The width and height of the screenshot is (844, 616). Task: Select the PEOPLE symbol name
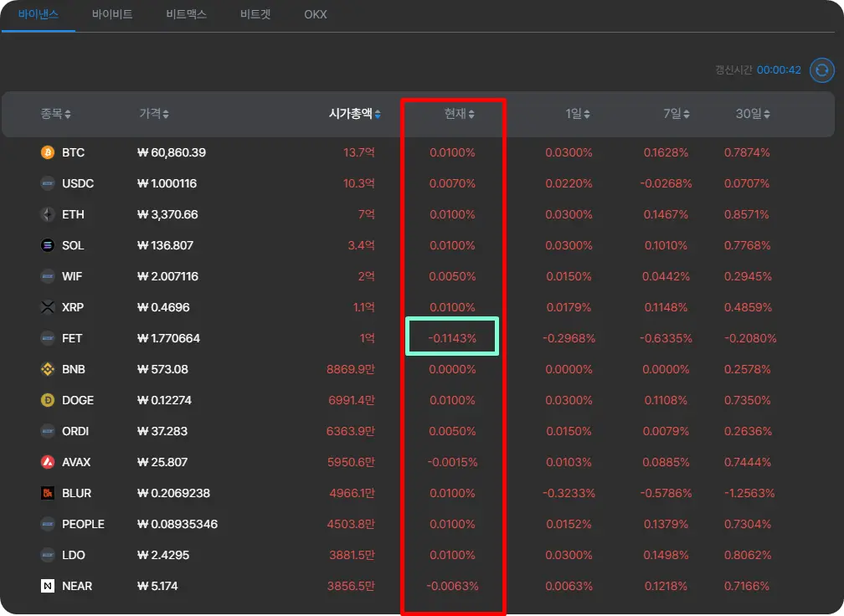pos(84,523)
